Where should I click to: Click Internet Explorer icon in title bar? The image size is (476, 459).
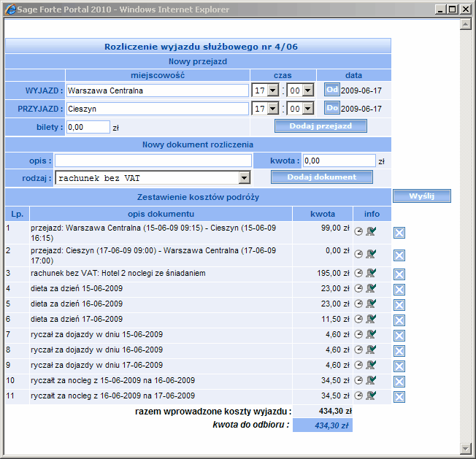click(x=10, y=9)
